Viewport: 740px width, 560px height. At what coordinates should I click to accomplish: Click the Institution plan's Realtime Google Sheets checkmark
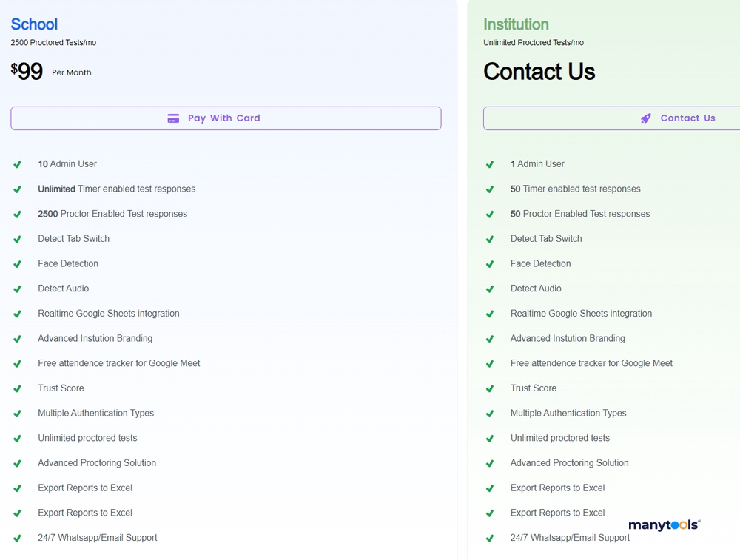pos(490,314)
